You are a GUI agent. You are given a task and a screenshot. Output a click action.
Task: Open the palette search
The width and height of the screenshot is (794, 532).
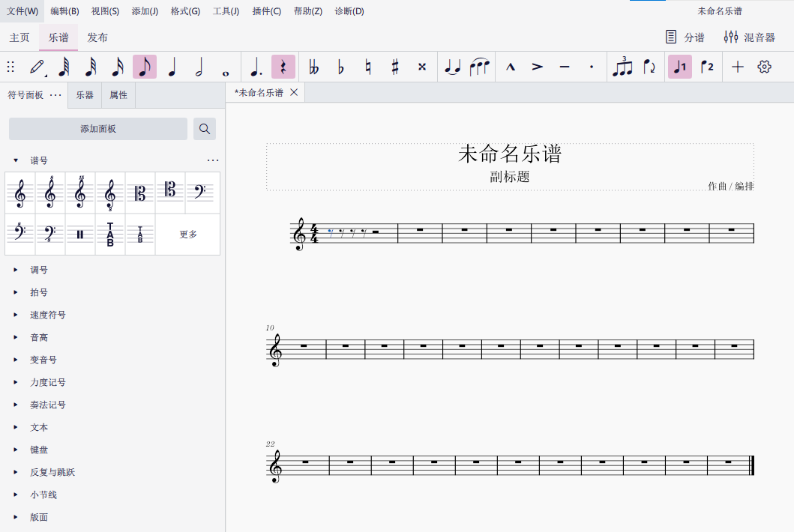204,129
